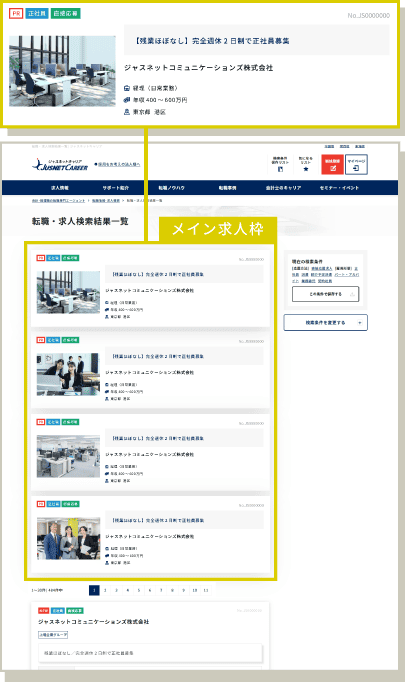Go to results page 5
The width and height of the screenshot is (405, 682).
pos(139,590)
